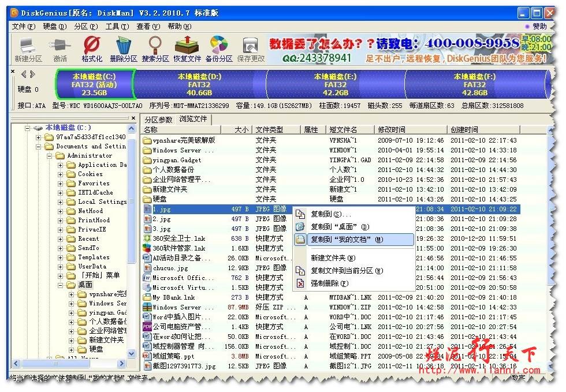The height and width of the screenshot is (392, 566).
Task: Choose 复制到“桌面” in context menu
Action: (353, 227)
